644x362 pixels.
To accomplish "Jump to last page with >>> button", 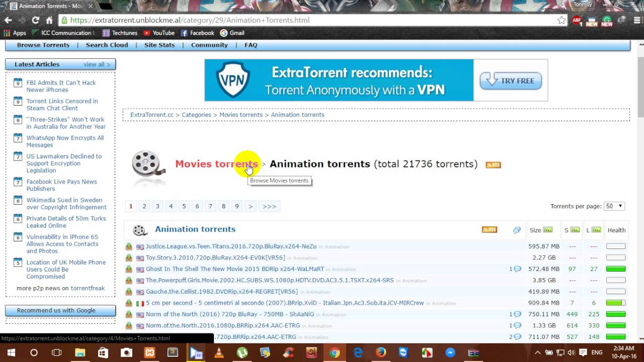I will pyautogui.click(x=269, y=206).
